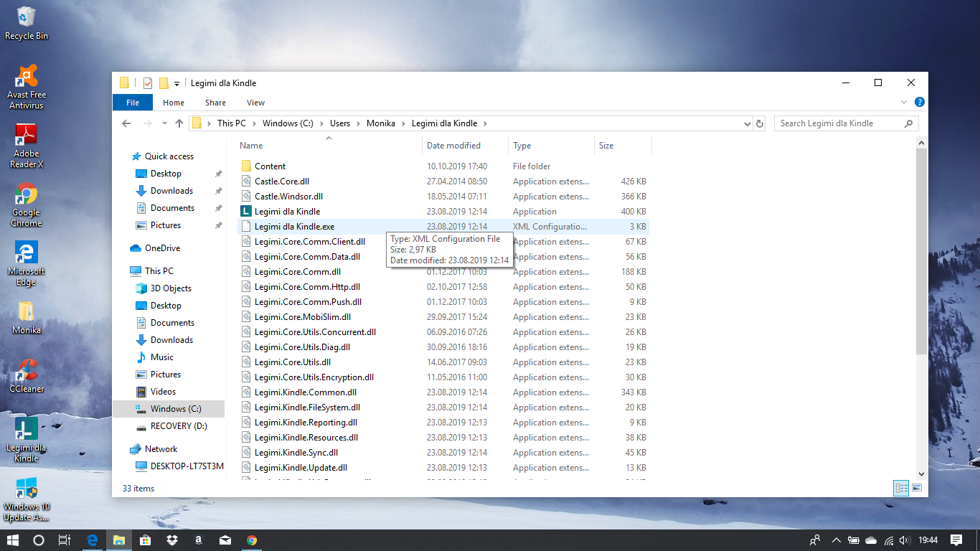Sort files by Name column
This screenshot has width=980, height=551.
(x=329, y=146)
